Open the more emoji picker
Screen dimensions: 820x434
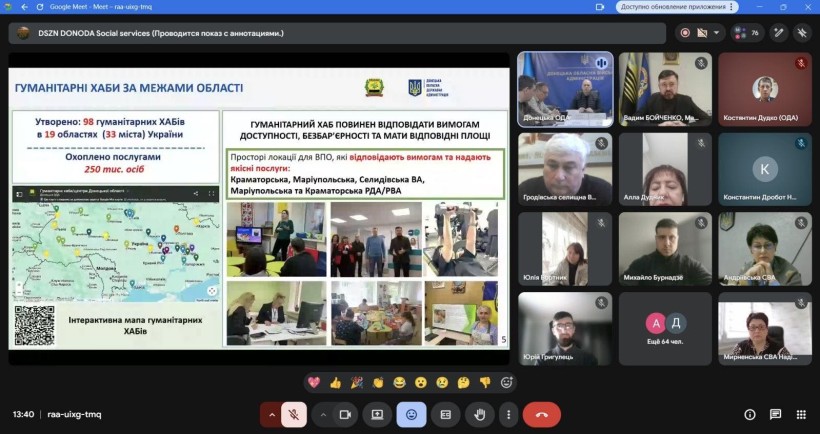[x=506, y=383]
